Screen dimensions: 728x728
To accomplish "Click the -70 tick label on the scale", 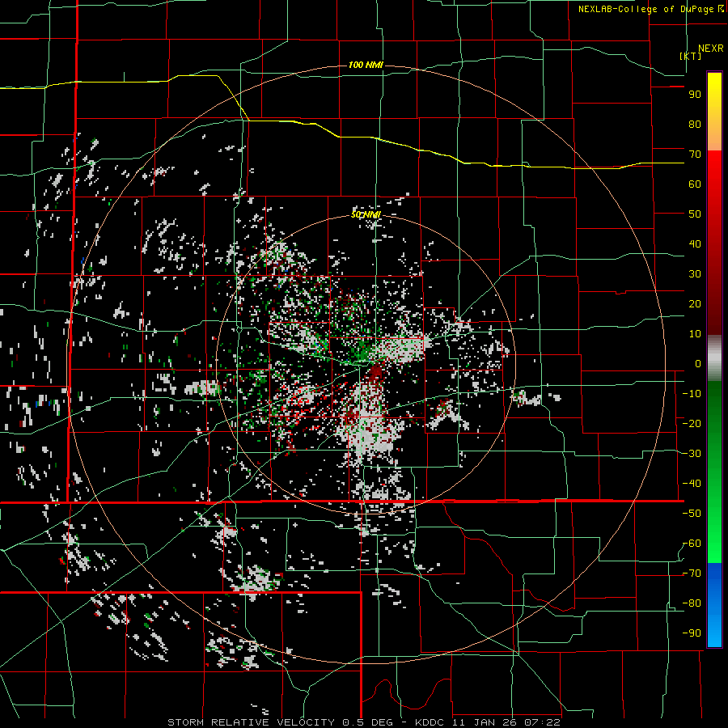I will pos(692,574).
